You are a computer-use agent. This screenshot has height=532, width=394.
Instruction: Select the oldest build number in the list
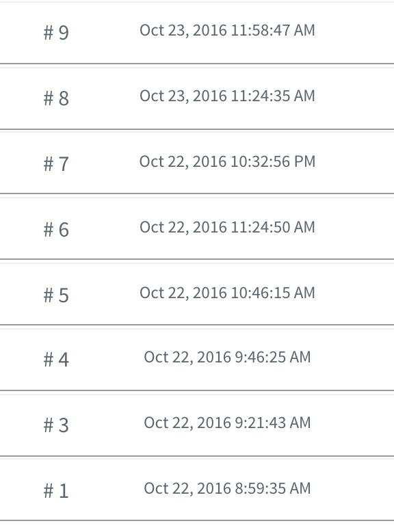pos(56,491)
